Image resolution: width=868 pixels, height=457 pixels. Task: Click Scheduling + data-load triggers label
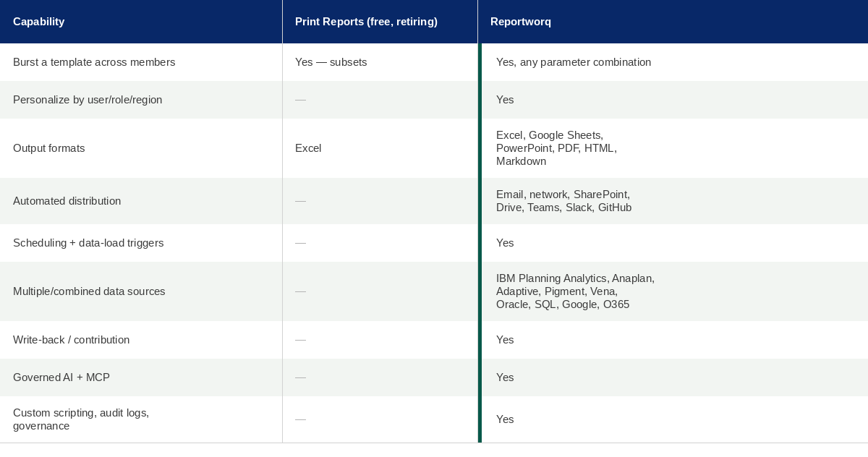(x=88, y=243)
